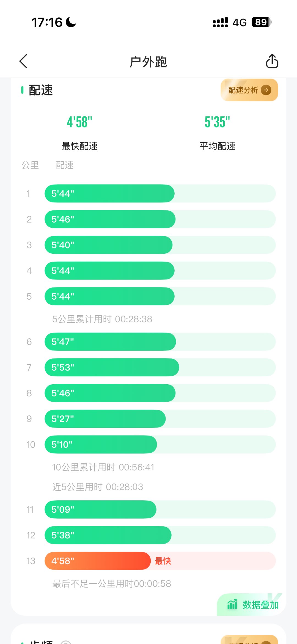
Task: Open 配速分析 pace analysis arrow
Action: click(x=266, y=90)
